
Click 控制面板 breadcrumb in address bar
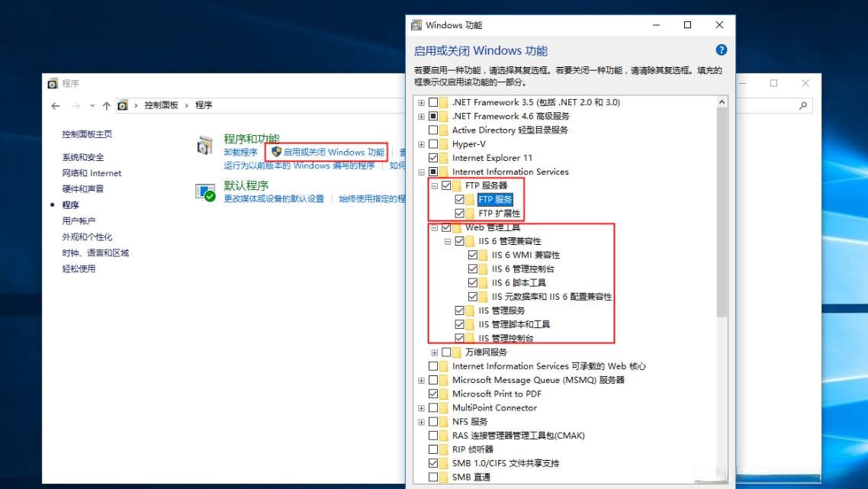161,105
